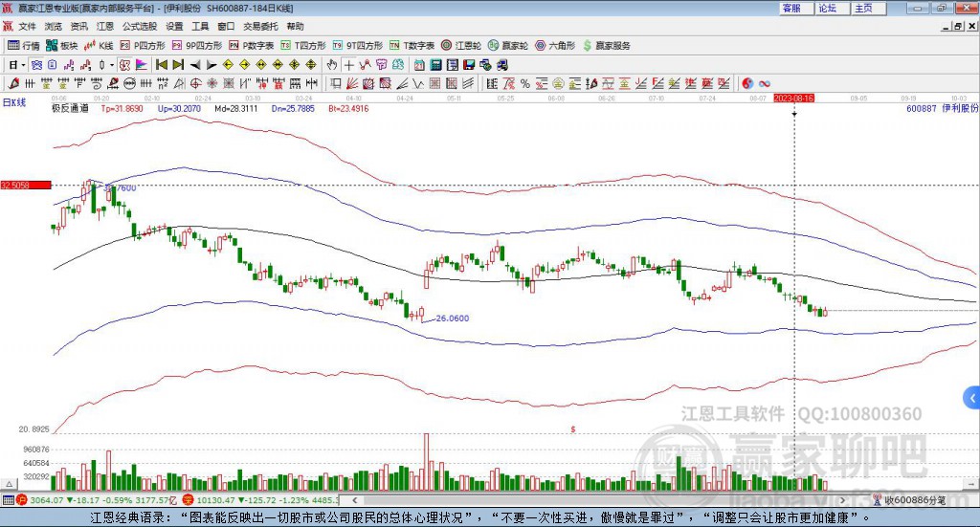The width and height of the screenshot is (980, 527).
Task: Open the T四方形 tool
Action: tap(303, 46)
